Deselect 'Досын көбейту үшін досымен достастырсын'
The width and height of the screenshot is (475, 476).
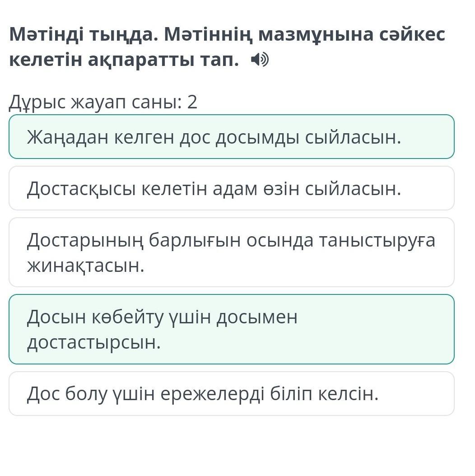[232, 329]
